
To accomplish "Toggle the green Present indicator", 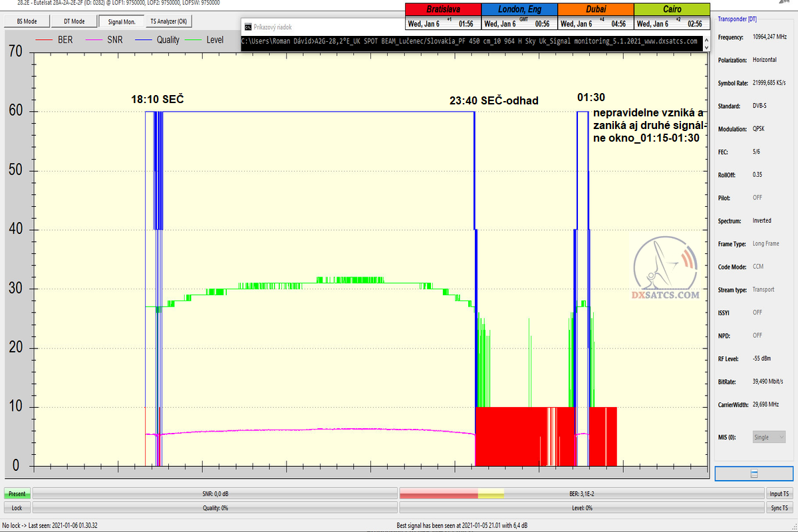I will (17, 494).
